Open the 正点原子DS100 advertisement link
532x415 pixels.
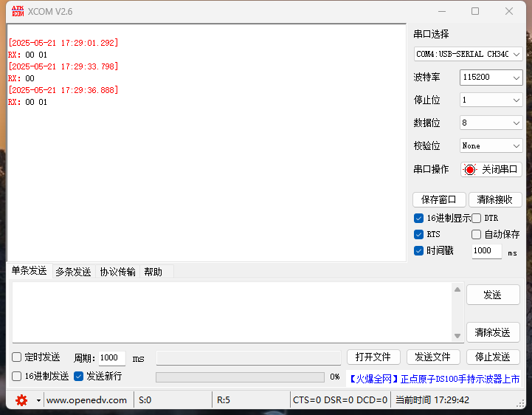pyautogui.click(x=434, y=379)
